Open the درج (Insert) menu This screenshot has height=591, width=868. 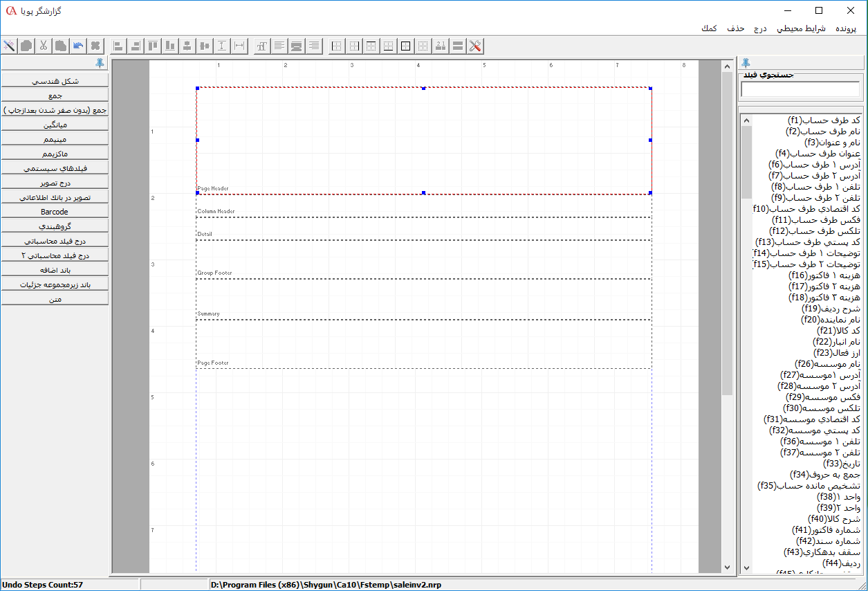point(760,28)
